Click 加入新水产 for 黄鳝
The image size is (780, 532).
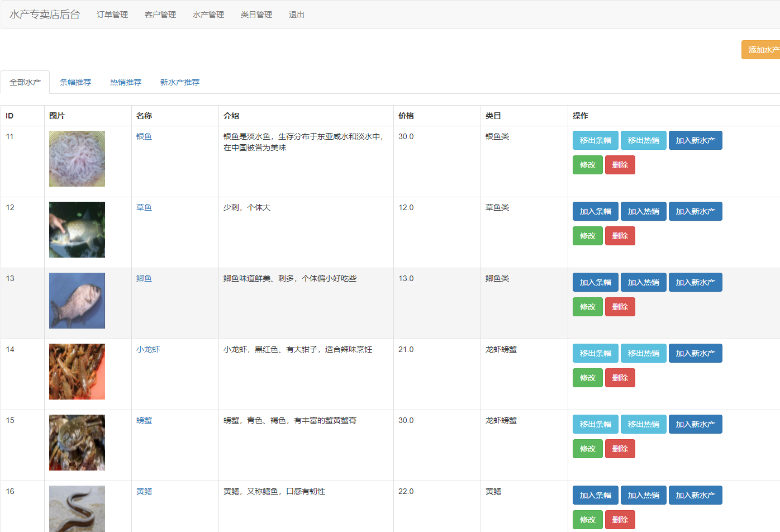click(695, 495)
